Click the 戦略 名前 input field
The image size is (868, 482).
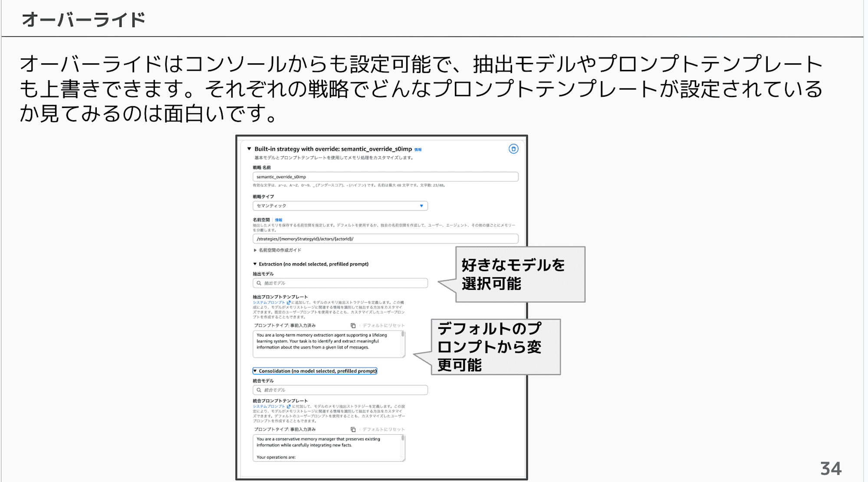coord(385,177)
